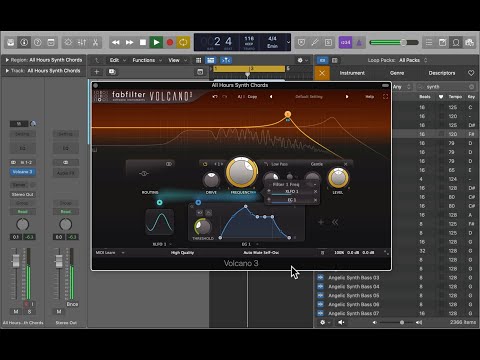Open the Note Pads button
480x360 pixels.
pyautogui.click(x=442, y=42)
